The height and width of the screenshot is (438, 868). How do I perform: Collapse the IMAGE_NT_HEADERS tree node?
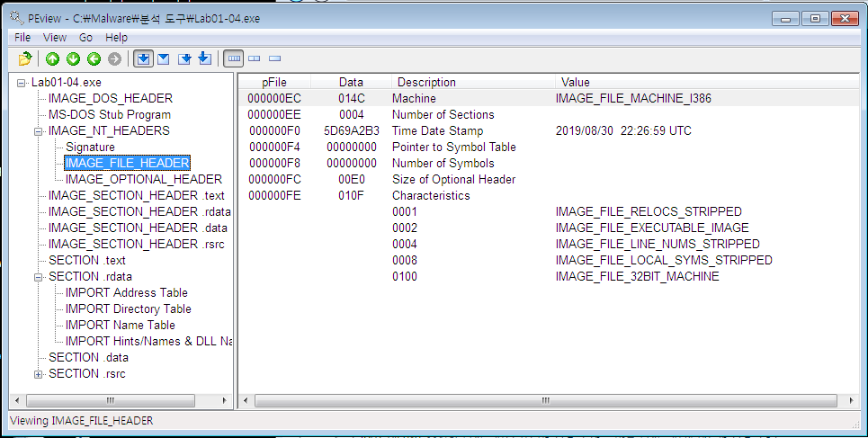point(38,132)
